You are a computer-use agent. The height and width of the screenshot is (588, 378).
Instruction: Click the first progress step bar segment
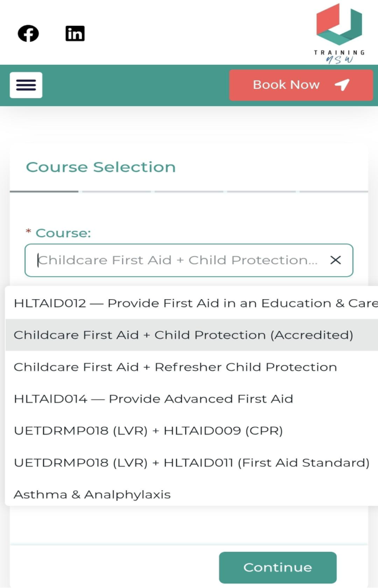coord(44,191)
